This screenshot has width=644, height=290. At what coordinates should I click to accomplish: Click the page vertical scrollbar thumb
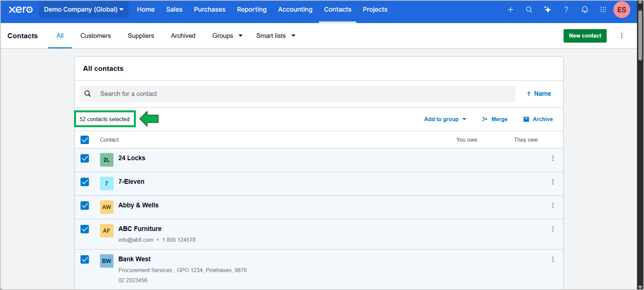click(640, 35)
